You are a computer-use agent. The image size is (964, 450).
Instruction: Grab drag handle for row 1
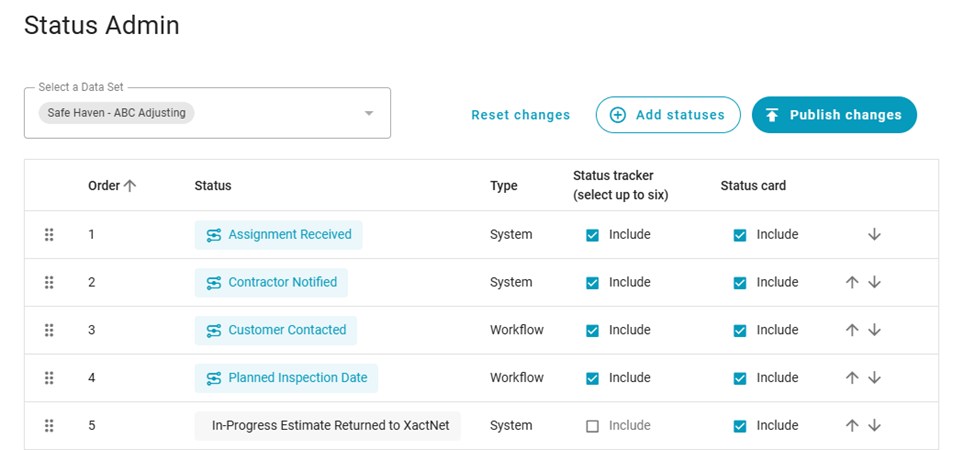coord(49,235)
